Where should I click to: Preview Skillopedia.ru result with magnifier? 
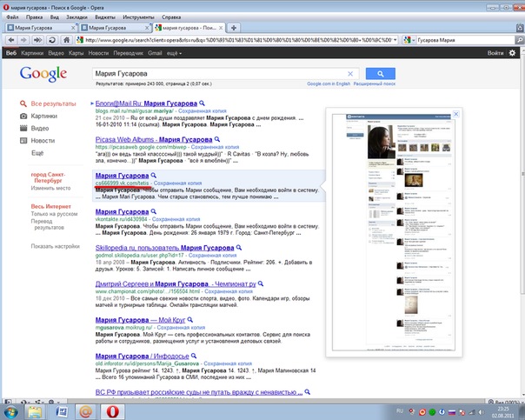[x=239, y=248]
